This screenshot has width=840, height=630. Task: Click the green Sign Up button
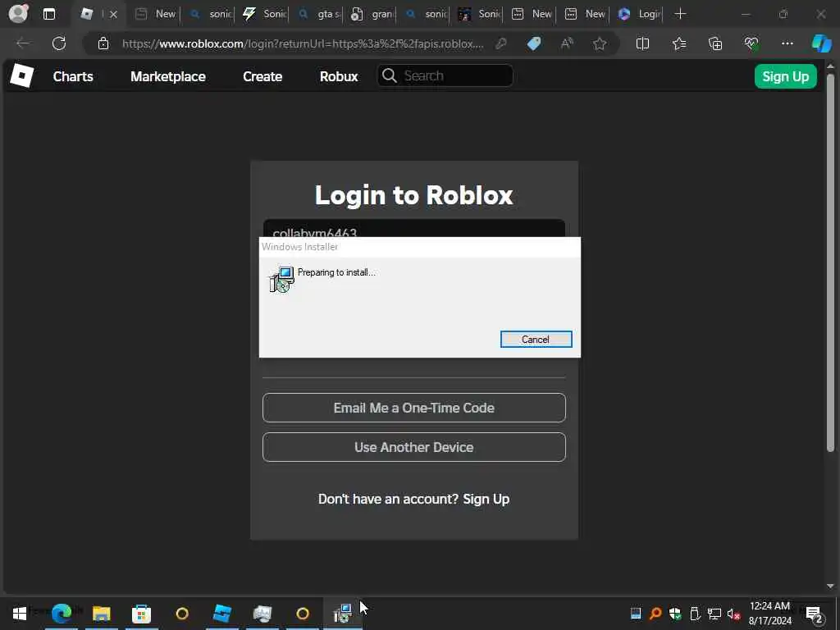(x=785, y=76)
